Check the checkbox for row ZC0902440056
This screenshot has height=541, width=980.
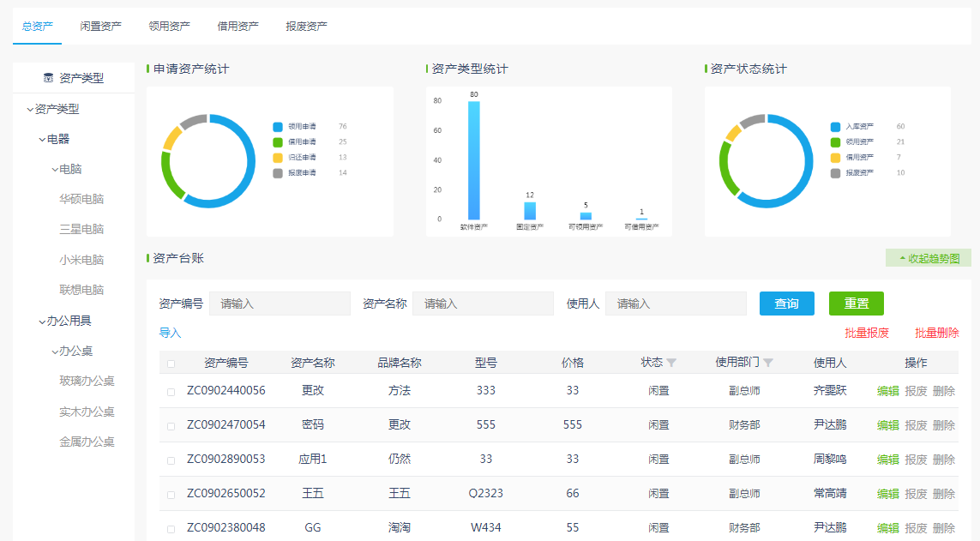[170, 390]
